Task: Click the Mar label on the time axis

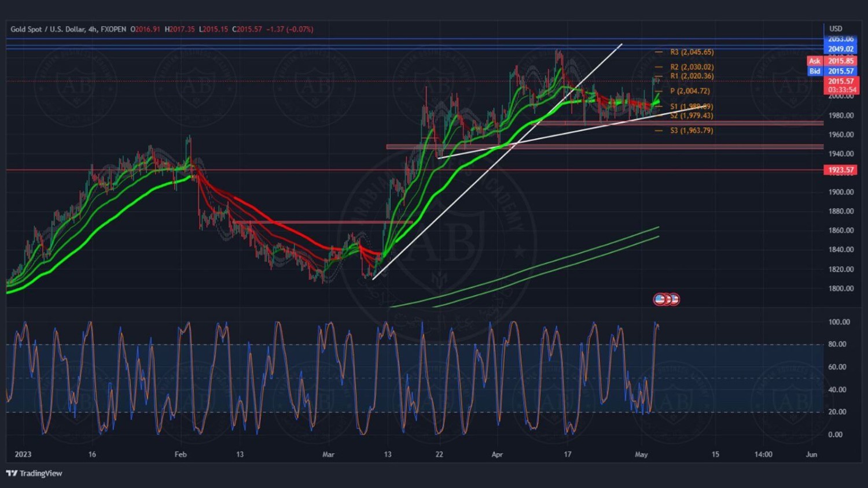Action: tap(328, 454)
